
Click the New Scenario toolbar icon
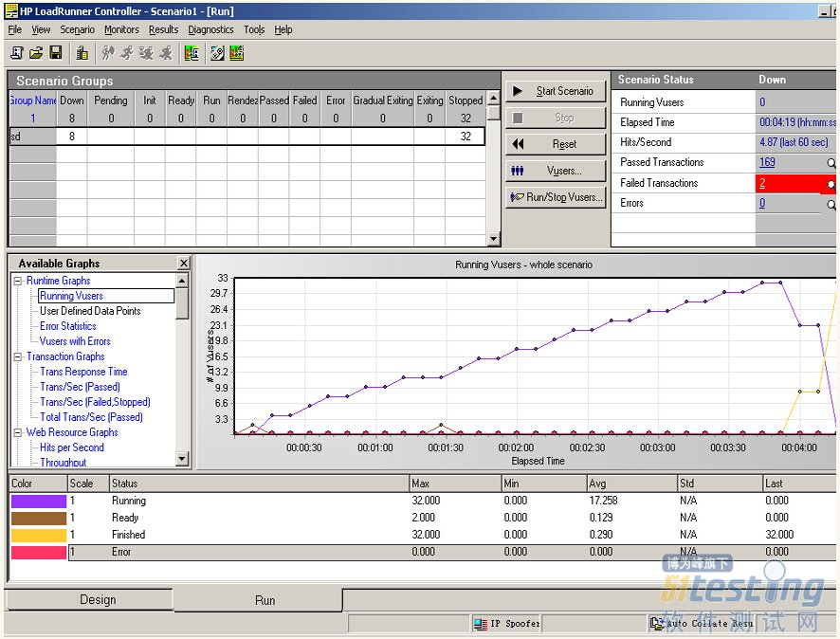pyautogui.click(x=17, y=53)
